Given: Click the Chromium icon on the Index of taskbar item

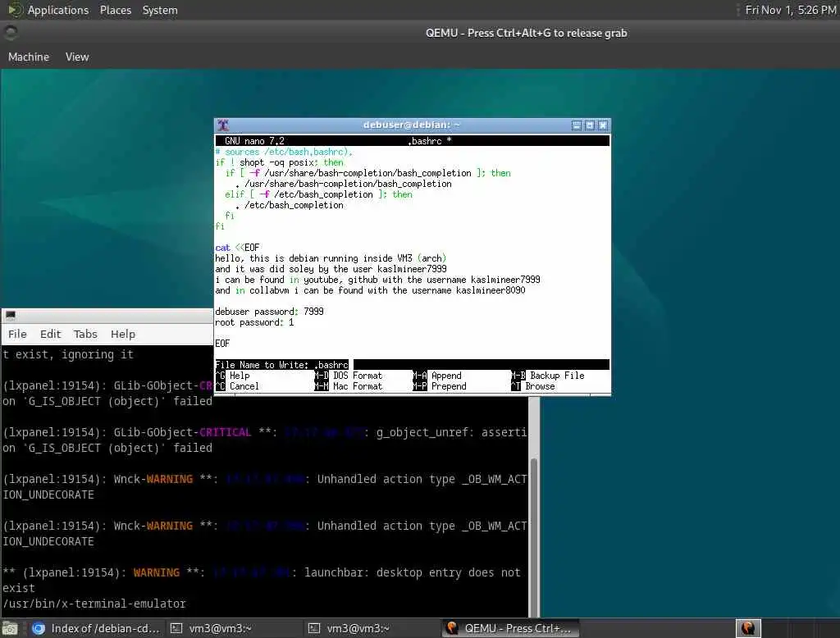Looking at the screenshot, I should (x=39, y=628).
